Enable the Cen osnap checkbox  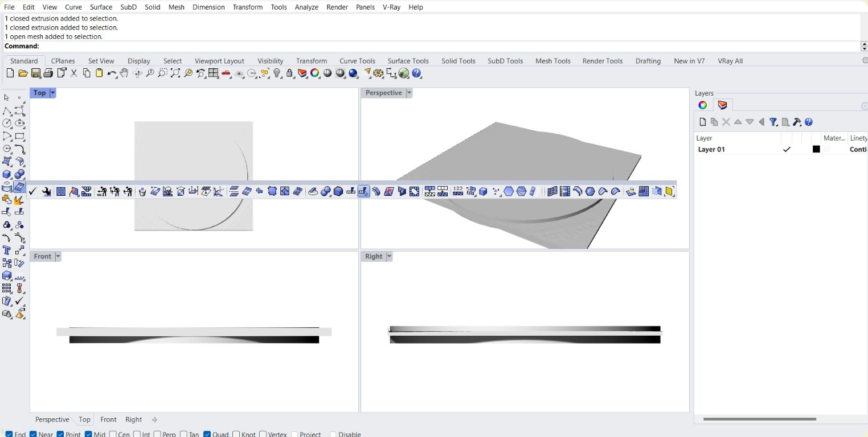[113, 434]
